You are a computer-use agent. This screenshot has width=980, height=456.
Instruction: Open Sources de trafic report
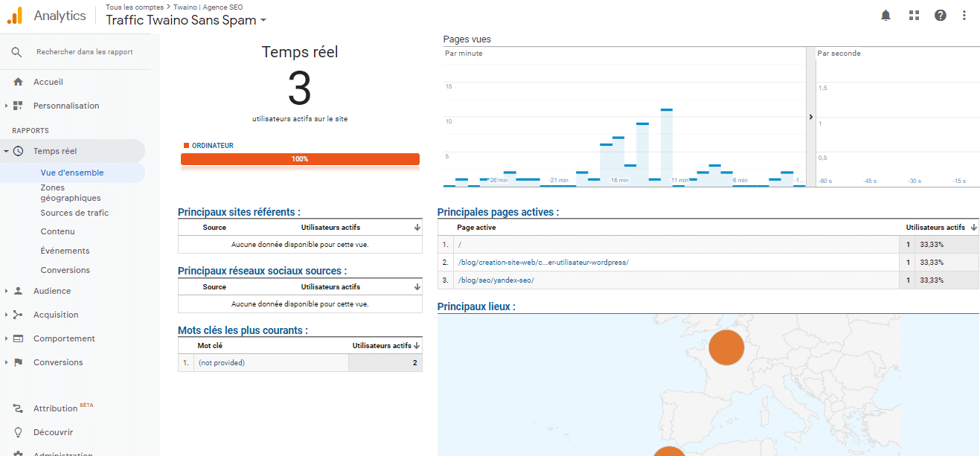(x=74, y=213)
